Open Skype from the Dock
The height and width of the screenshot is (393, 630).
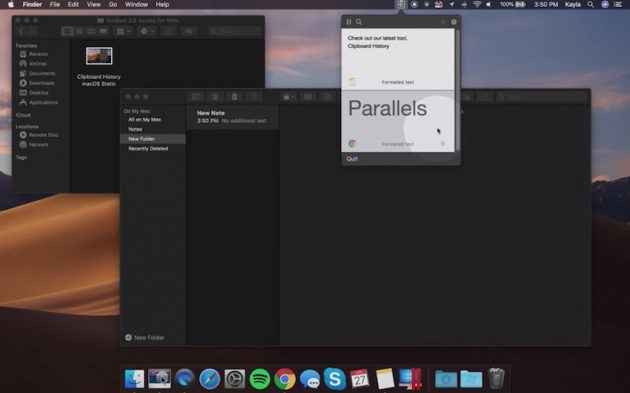(x=335, y=379)
